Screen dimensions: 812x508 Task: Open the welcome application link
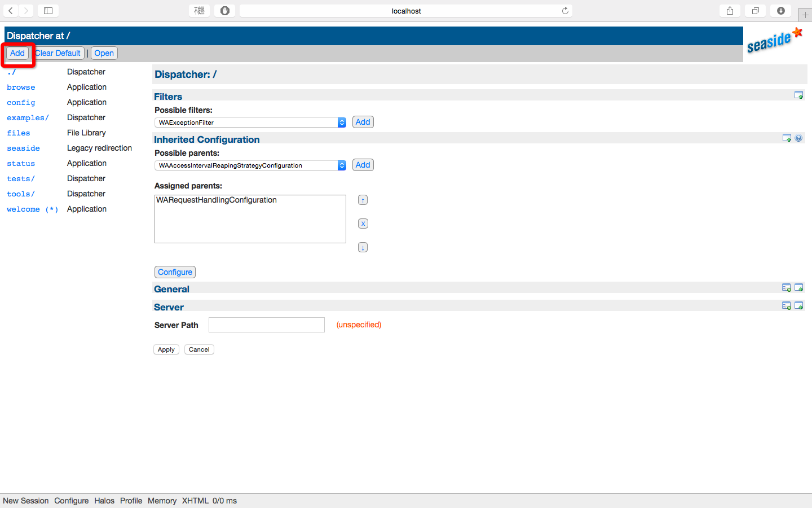tap(23, 209)
